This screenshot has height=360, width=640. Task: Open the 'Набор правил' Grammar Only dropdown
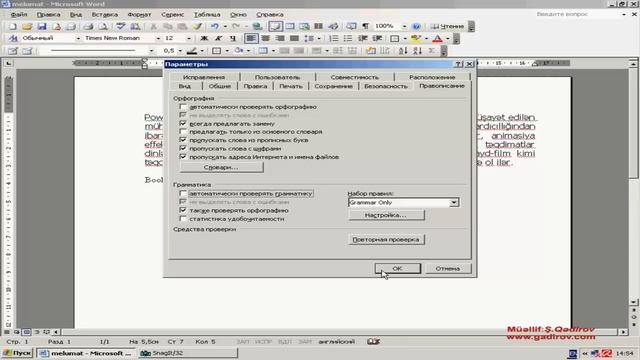click(454, 202)
